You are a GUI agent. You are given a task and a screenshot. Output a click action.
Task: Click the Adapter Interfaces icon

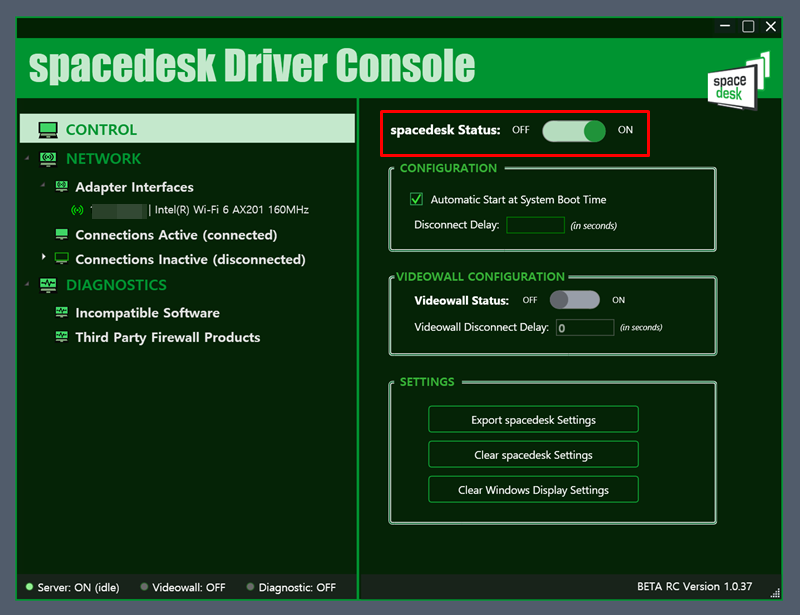coord(61,187)
